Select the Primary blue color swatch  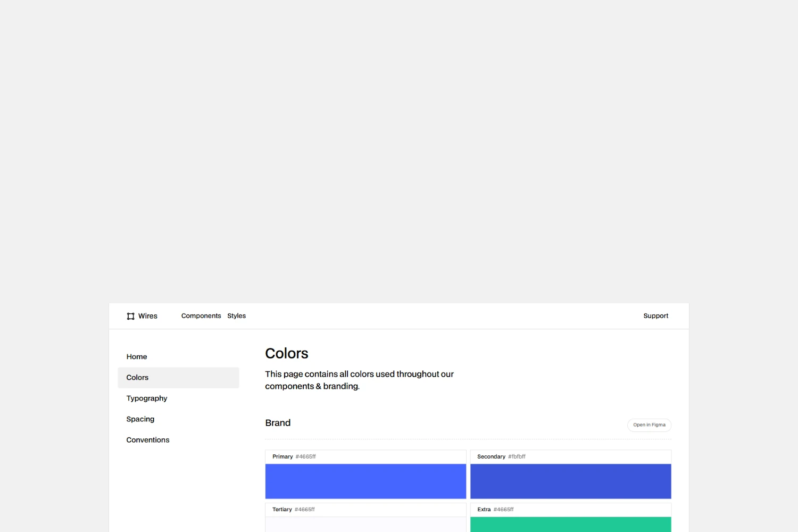[x=365, y=481]
